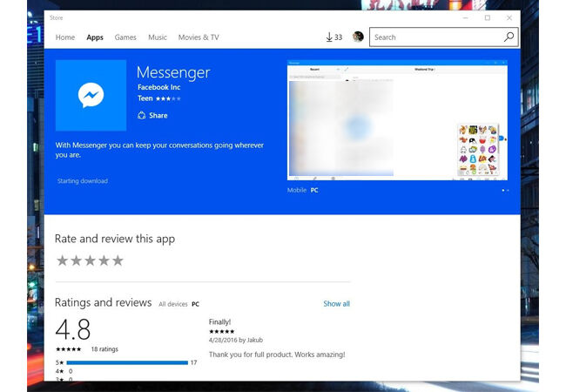The width and height of the screenshot is (566, 392).
Task: Maximize the Store window
Action: pyautogui.click(x=488, y=17)
